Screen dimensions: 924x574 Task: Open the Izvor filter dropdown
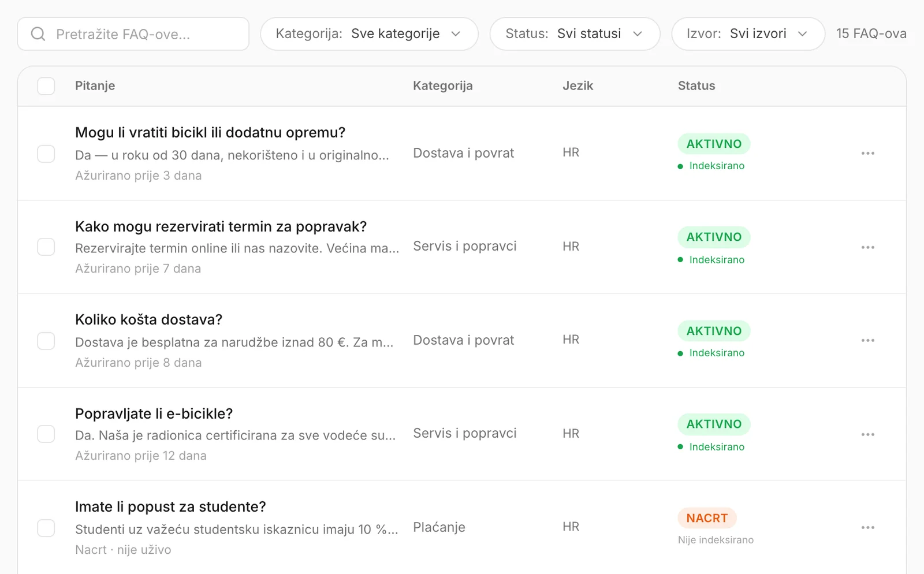pyautogui.click(x=748, y=34)
